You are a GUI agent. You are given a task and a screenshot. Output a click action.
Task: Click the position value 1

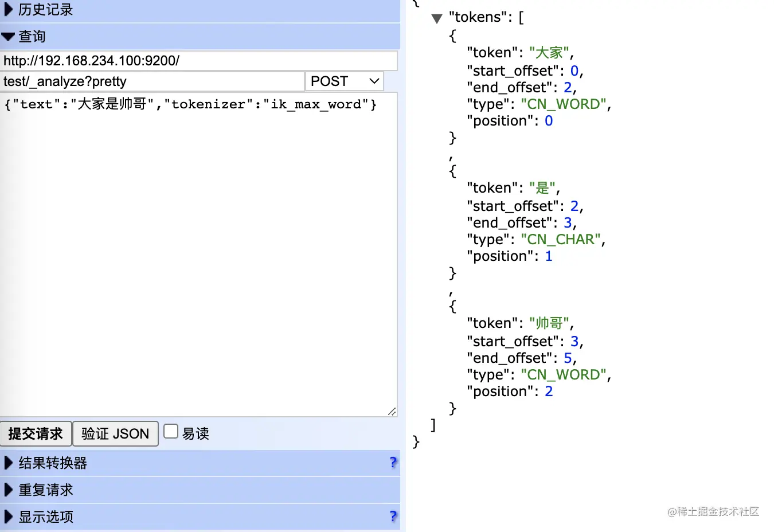click(549, 256)
